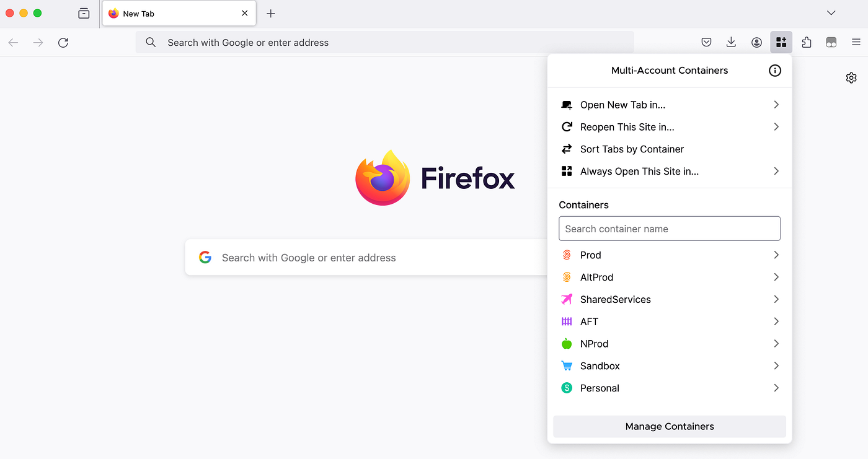Select Open New Tab in... menu entry
The width and height of the screenshot is (868, 459).
(x=670, y=105)
